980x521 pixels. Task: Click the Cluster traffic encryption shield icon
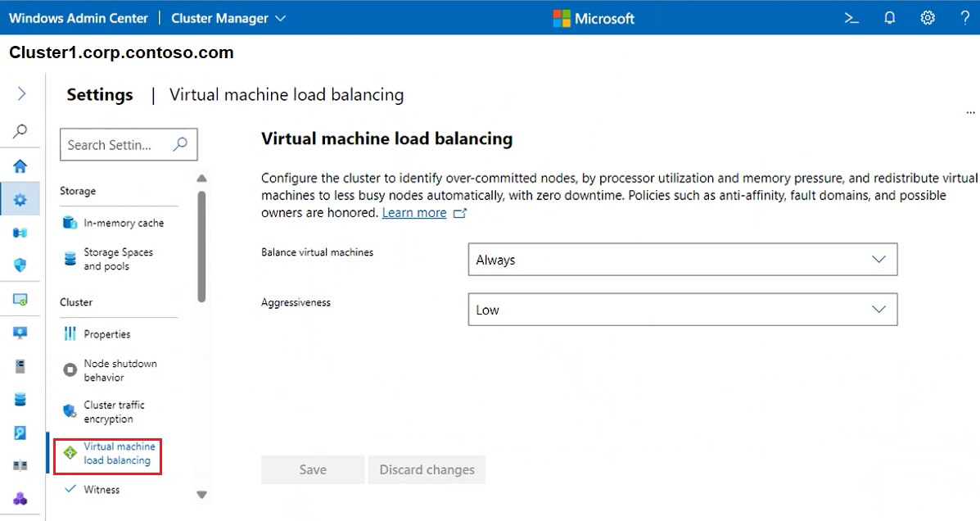pos(70,411)
